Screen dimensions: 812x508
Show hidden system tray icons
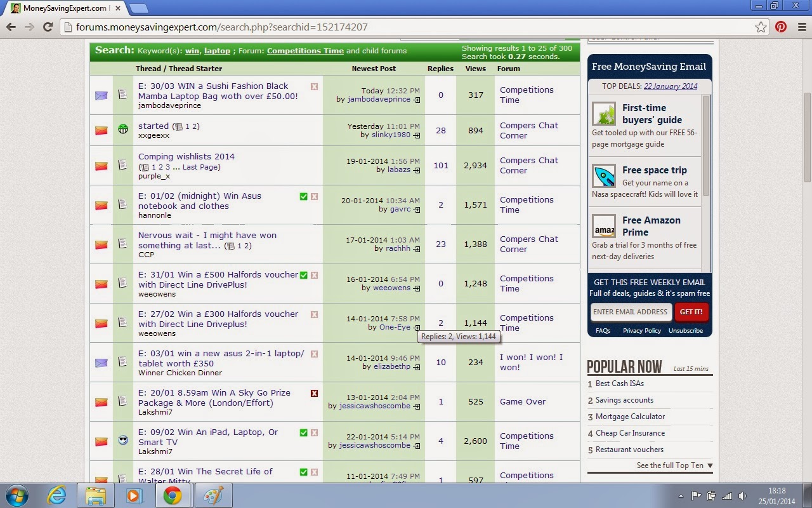pos(681,496)
